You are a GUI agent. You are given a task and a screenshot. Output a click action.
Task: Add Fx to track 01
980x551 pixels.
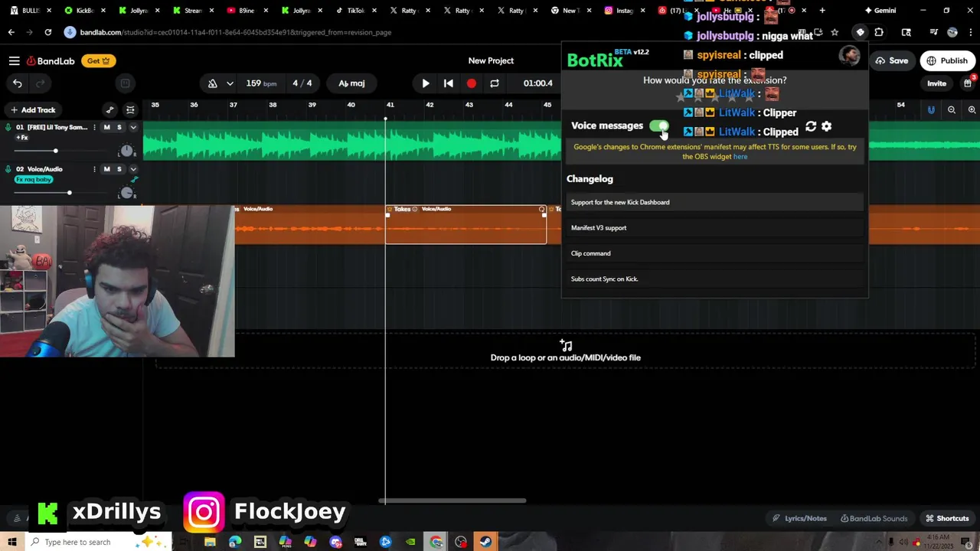click(x=22, y=138)
